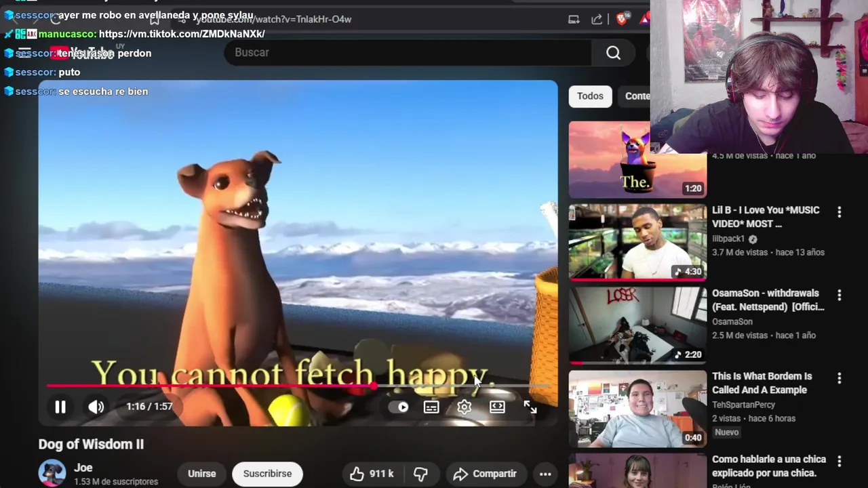Click the Lil B - I Love You title
The width and height of the screenshot is (868, 488).
(766, 217)
